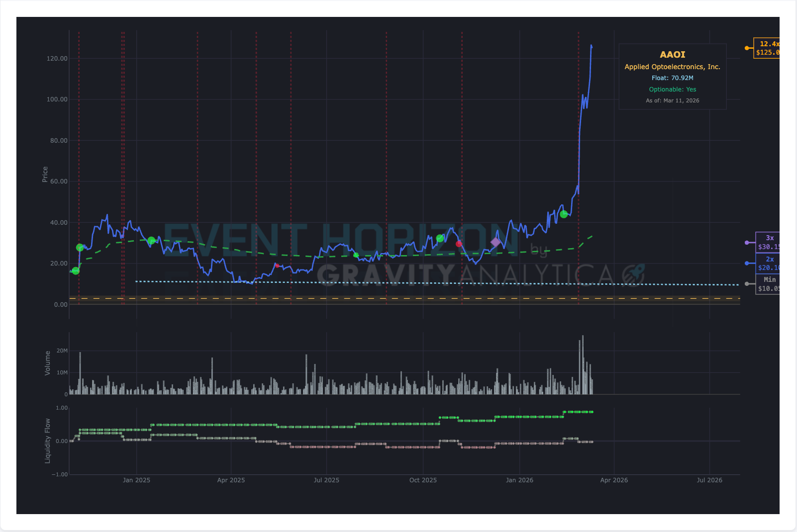797x532 pixels.
Task: Click the Price axis title
Action: click(45, 175)
